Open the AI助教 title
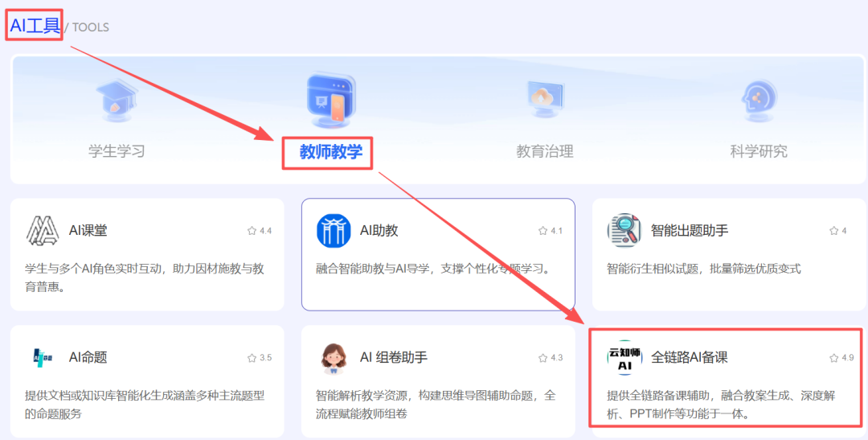 tap(379, 231)
